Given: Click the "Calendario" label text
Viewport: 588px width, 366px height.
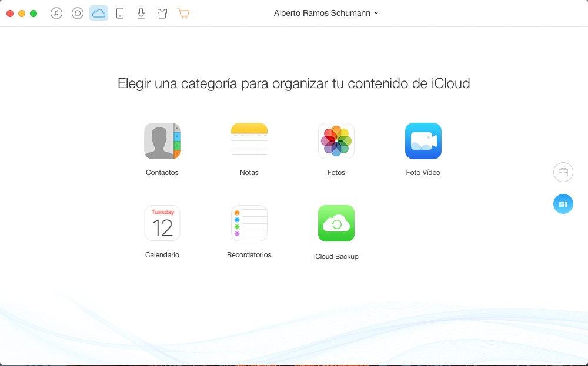Looking at the screenshot, I should coord(162,255).
